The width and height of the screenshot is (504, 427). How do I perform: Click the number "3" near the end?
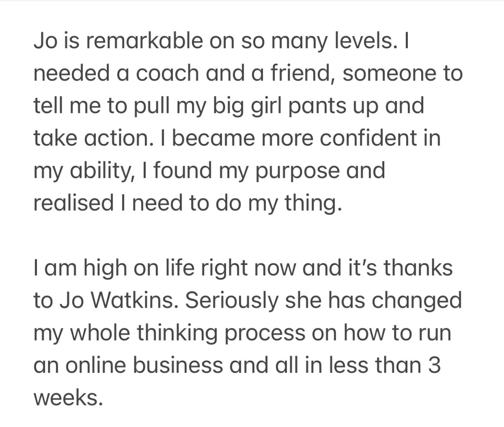435,365
